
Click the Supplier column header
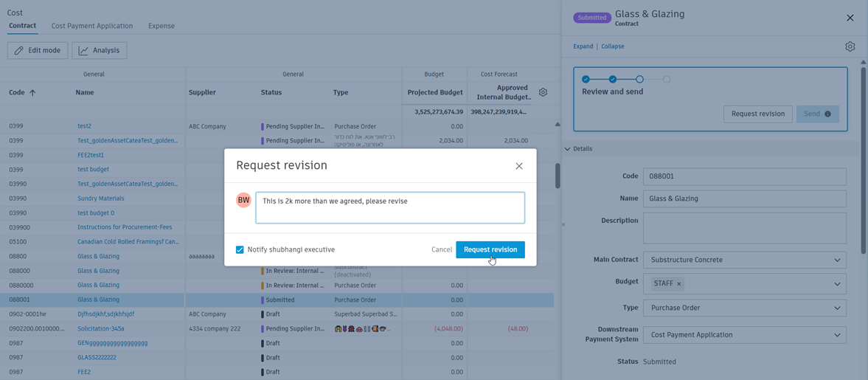point(202,92)
